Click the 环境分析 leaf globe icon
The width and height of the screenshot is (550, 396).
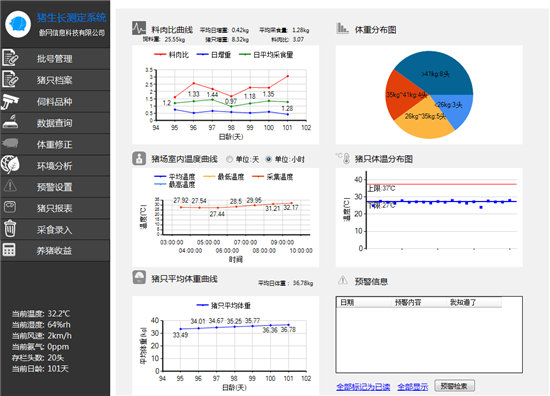click(10, 165)
